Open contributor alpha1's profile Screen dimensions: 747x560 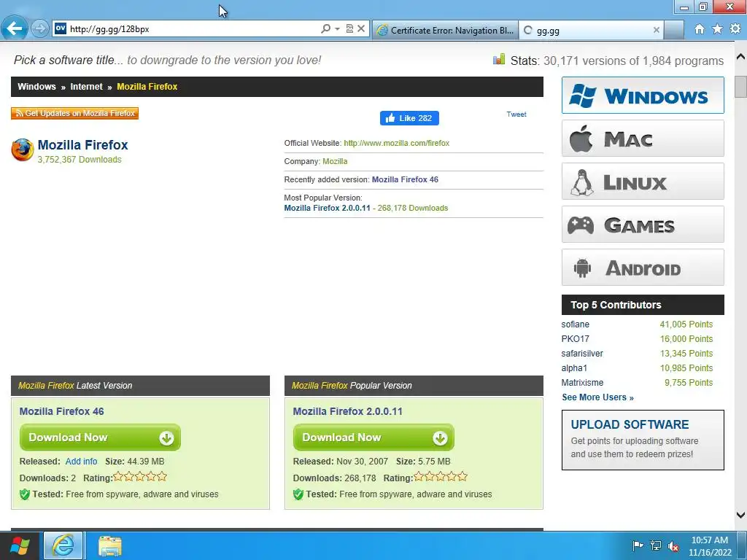pyautogui.click(x=574, y=368)
